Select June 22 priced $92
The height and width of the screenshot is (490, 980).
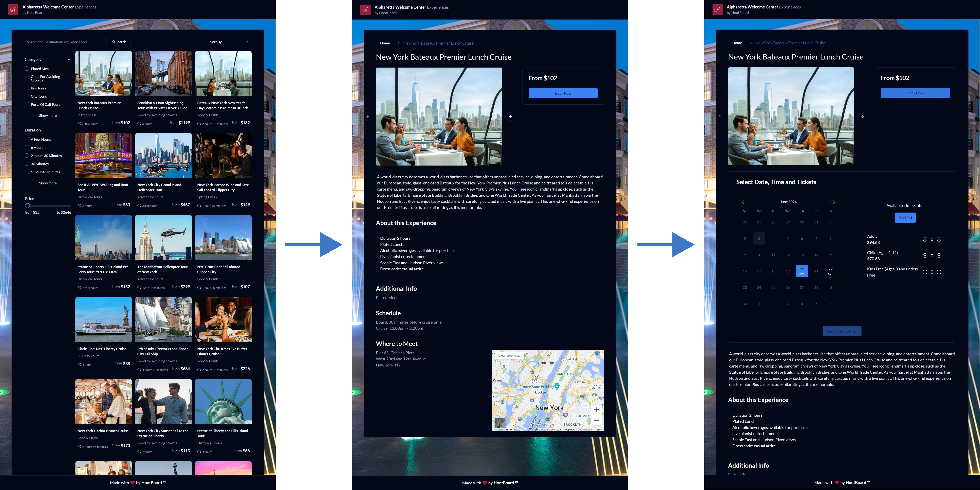click(x=831, y=271)
